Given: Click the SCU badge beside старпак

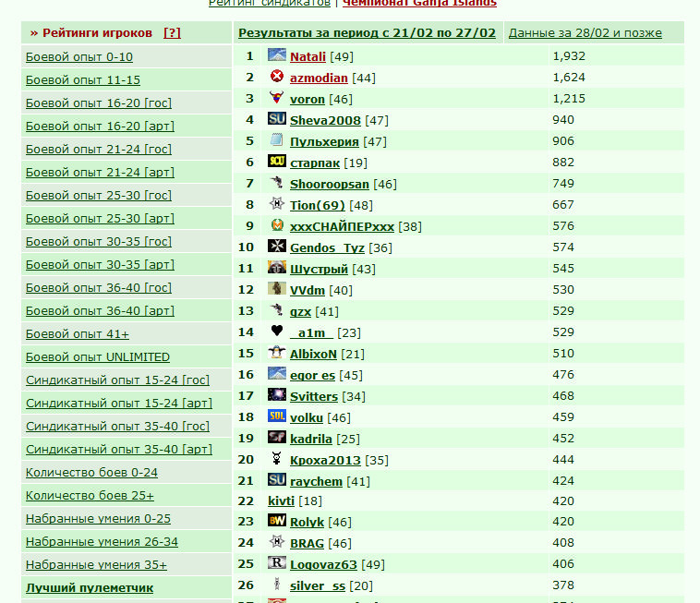Looking at the screenshot, I should click(x=277, y=161).
